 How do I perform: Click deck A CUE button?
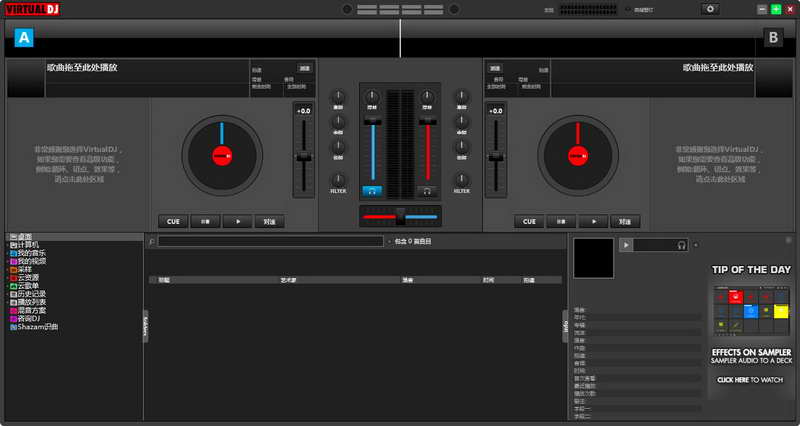click(x=173, y=221)
